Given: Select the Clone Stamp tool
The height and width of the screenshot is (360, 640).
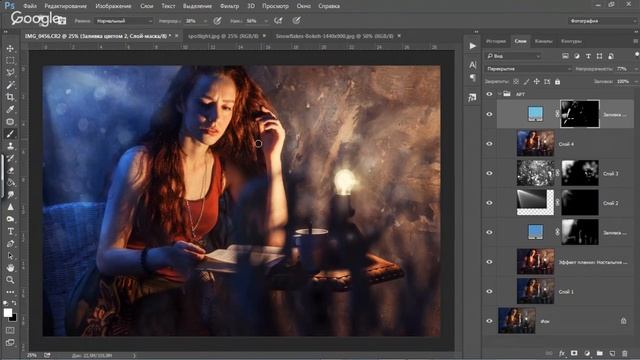Looking at the screenshot, I should click(x=10, y=146).
